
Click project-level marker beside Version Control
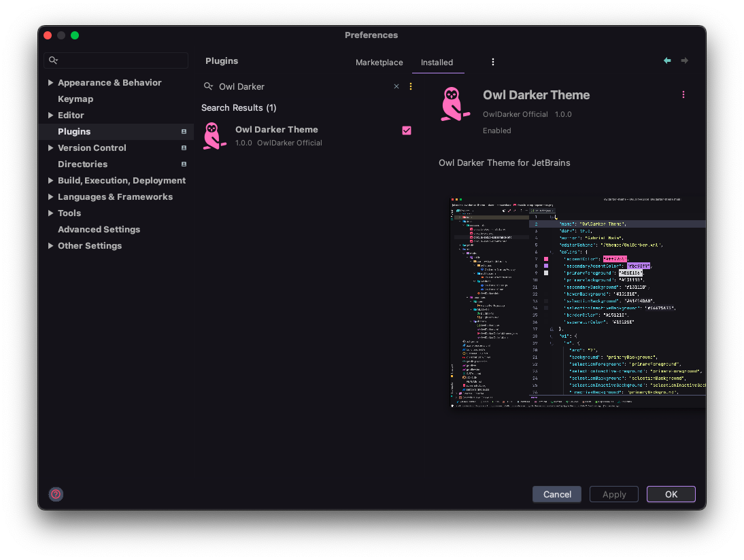[184, 148]
